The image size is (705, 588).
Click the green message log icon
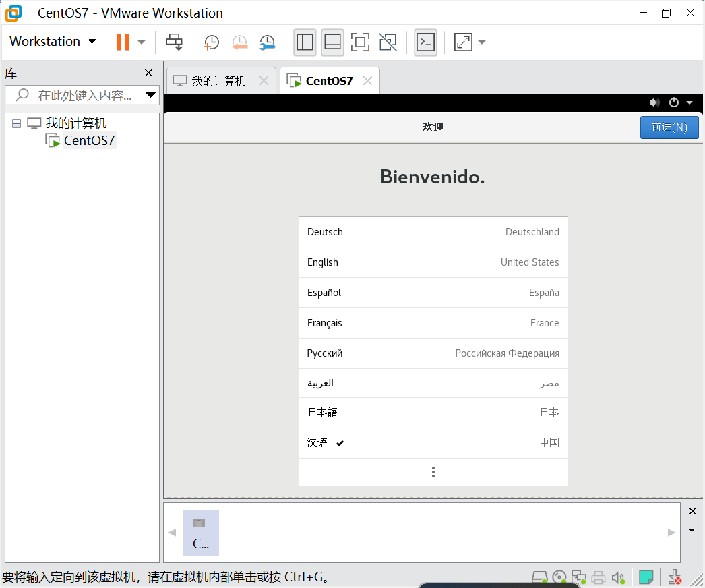[646, 577]
